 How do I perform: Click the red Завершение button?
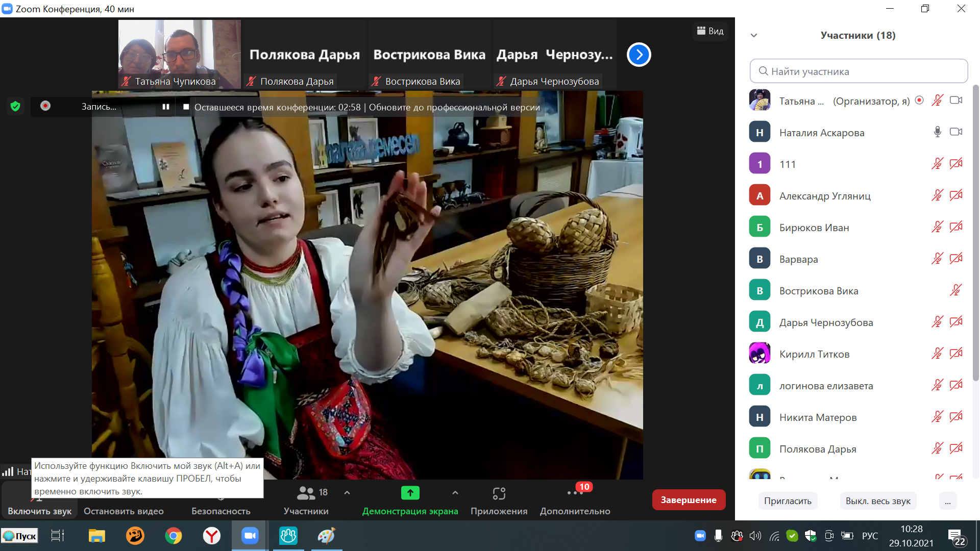689,500
